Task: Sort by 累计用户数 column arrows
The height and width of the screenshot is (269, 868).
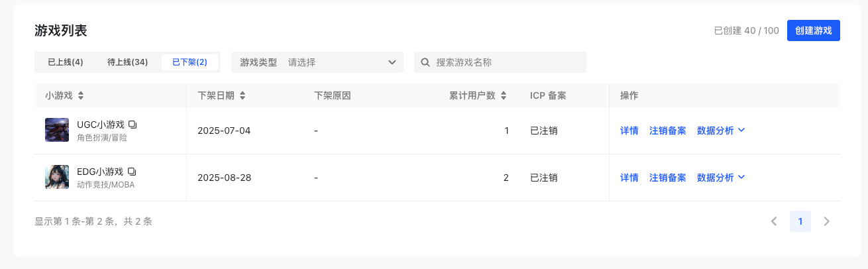Action: 504,95
